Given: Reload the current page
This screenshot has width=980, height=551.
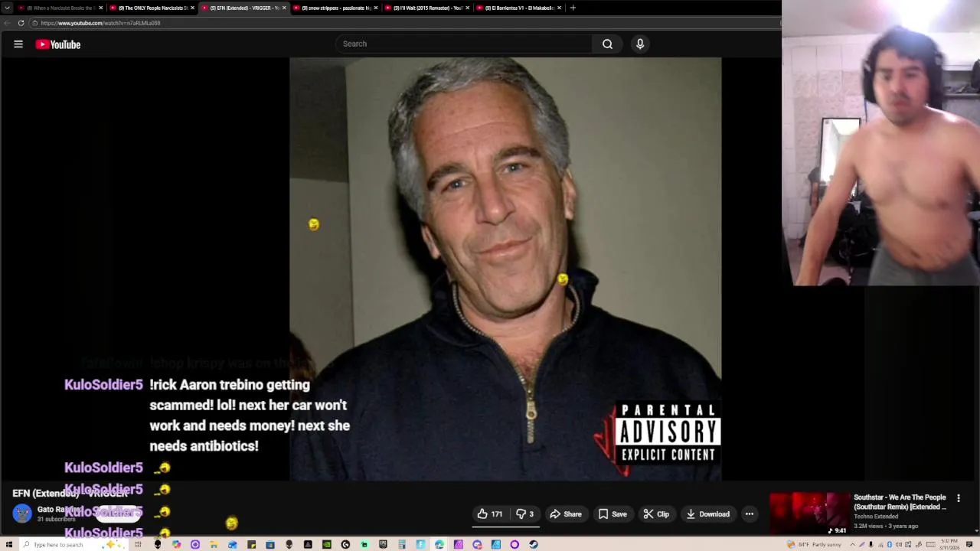Looking at the screenshot, I should [x=21, y=23].
